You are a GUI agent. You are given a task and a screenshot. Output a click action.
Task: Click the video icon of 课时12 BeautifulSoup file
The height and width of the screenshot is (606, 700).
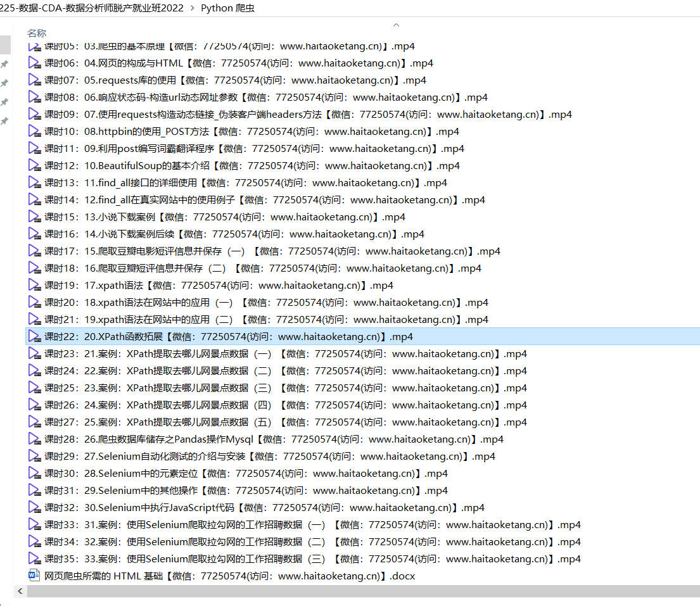click(34, 165)
